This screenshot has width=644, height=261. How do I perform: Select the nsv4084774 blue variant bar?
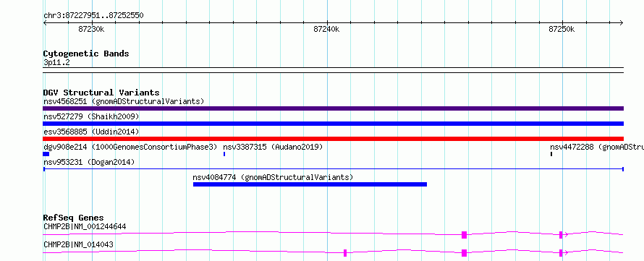click(310, 184)
